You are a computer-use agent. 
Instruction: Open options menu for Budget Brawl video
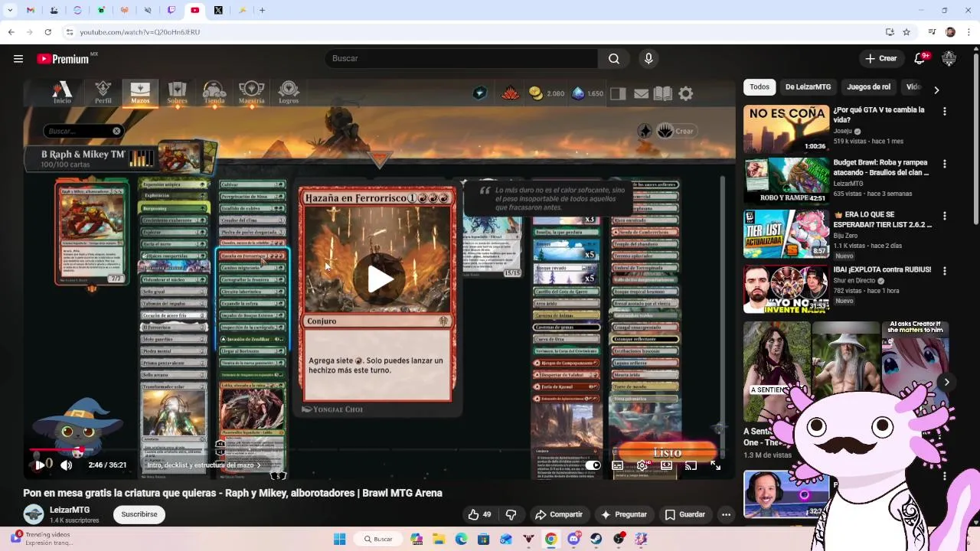944,164
